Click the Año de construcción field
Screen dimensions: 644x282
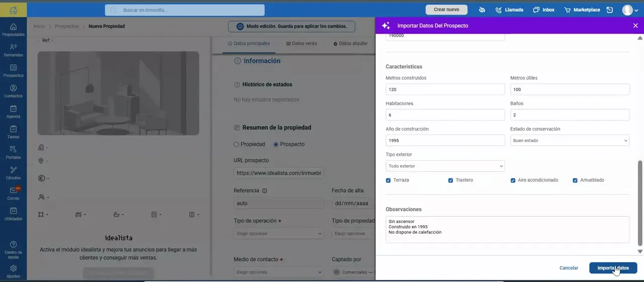point(445,140)
